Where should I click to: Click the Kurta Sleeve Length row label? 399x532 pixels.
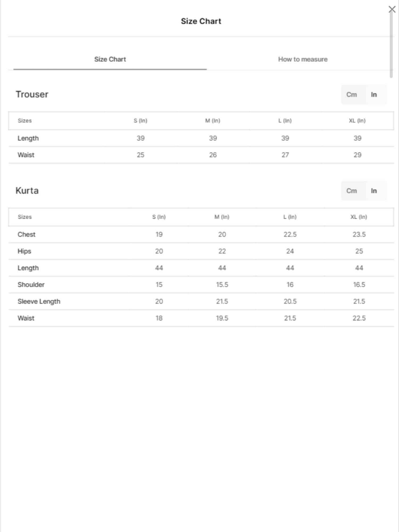point(39,302)
